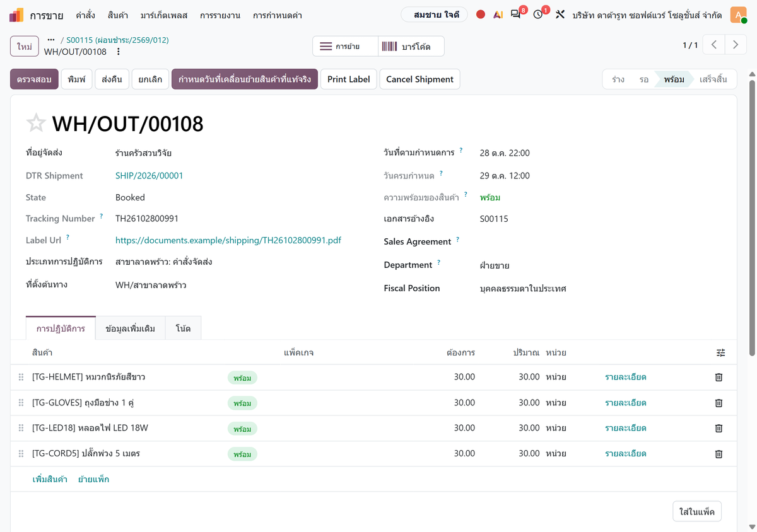Click the เพิ่มสินค้า add product link
Screen dimensions: 757x532
tap(50, 480)
